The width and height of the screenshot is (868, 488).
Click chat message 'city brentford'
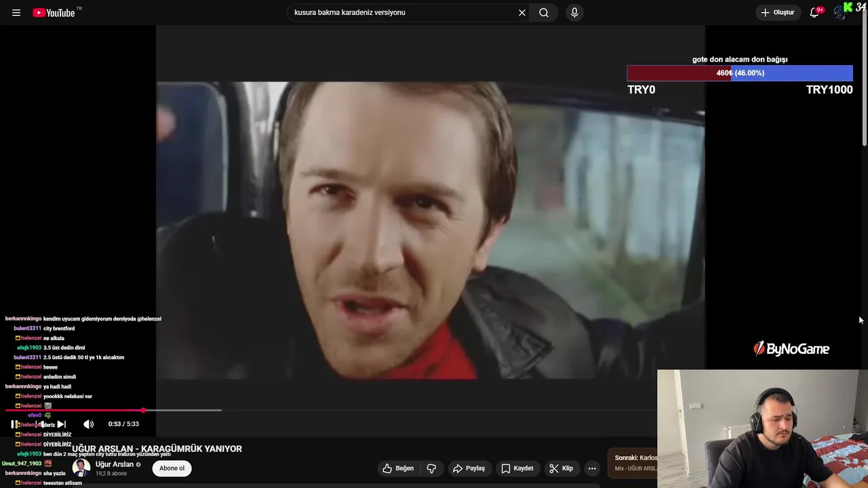coord(59,329)
